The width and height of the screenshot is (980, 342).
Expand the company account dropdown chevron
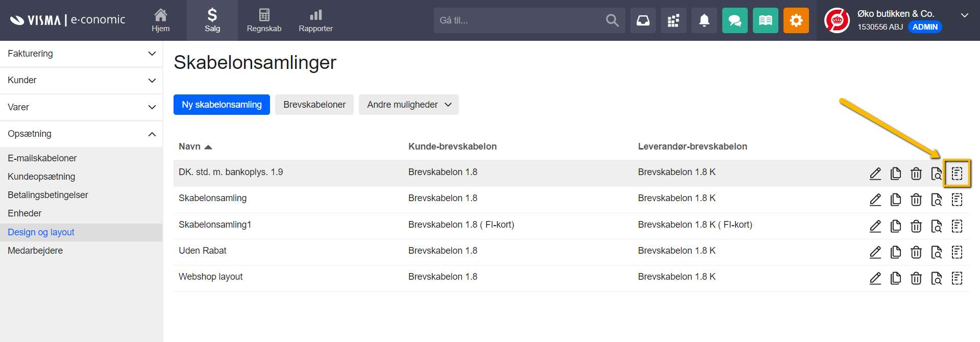click(x=964, y=15)
